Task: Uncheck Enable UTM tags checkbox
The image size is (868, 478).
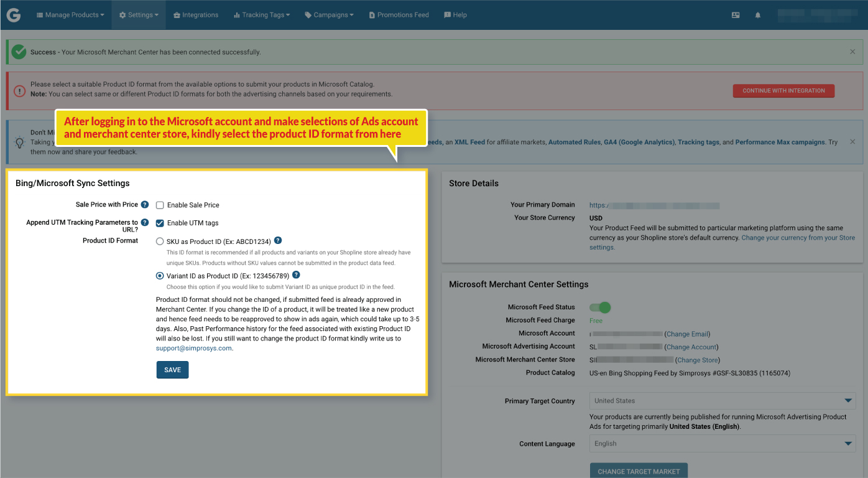Action: point(160,223)
